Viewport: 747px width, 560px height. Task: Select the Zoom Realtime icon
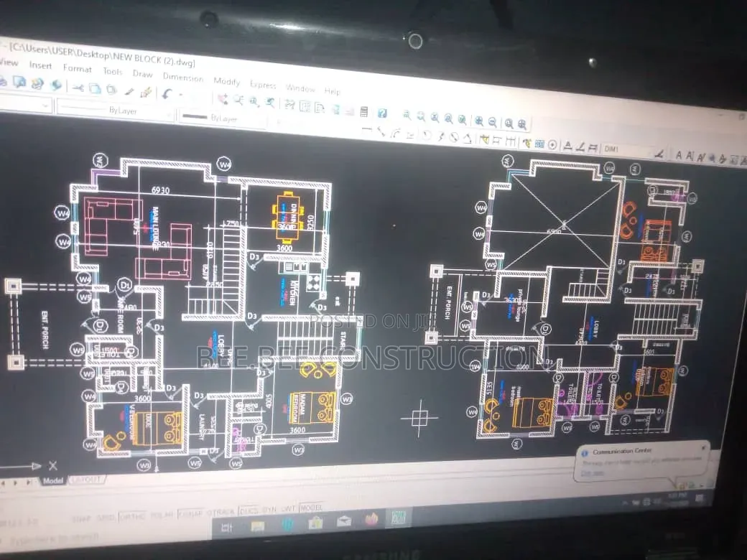click(238, 100)
